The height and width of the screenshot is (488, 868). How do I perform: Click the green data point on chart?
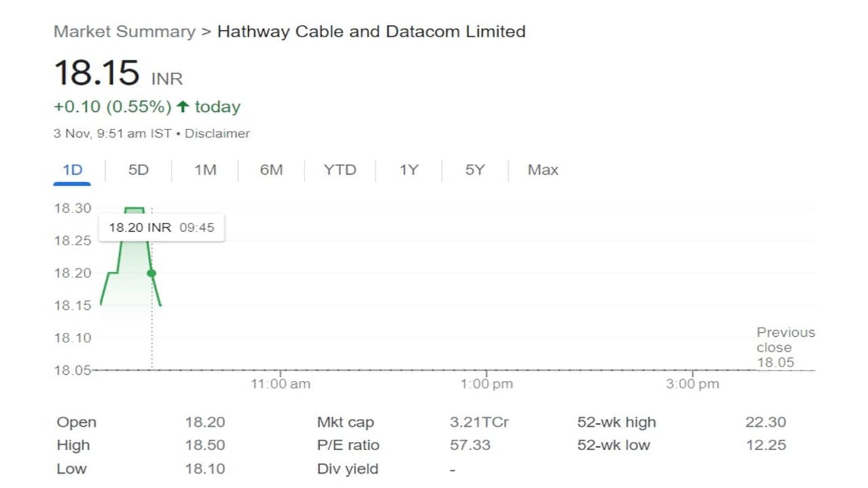[x=151, y=273]
